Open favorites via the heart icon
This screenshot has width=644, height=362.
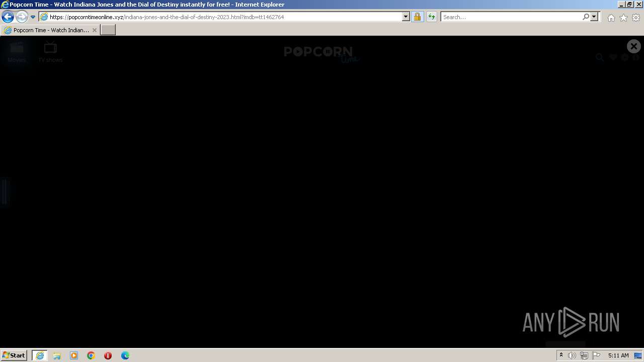613,57
